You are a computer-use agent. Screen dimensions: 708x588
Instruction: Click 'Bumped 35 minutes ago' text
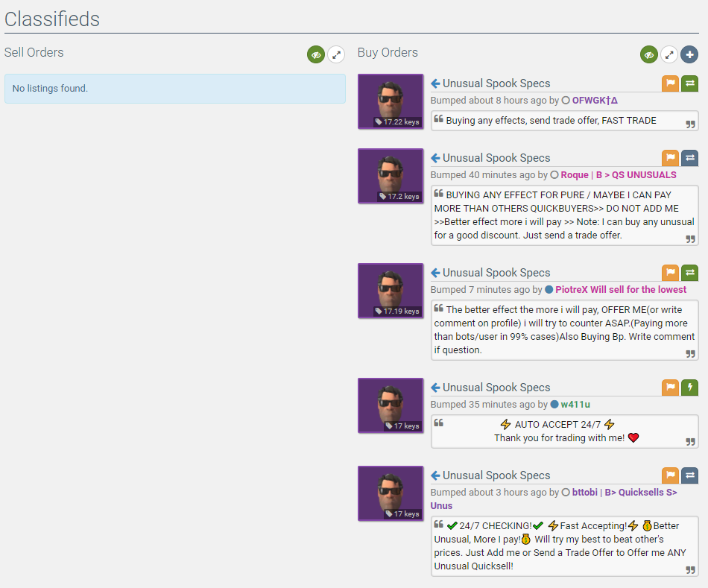click(483, 404)
